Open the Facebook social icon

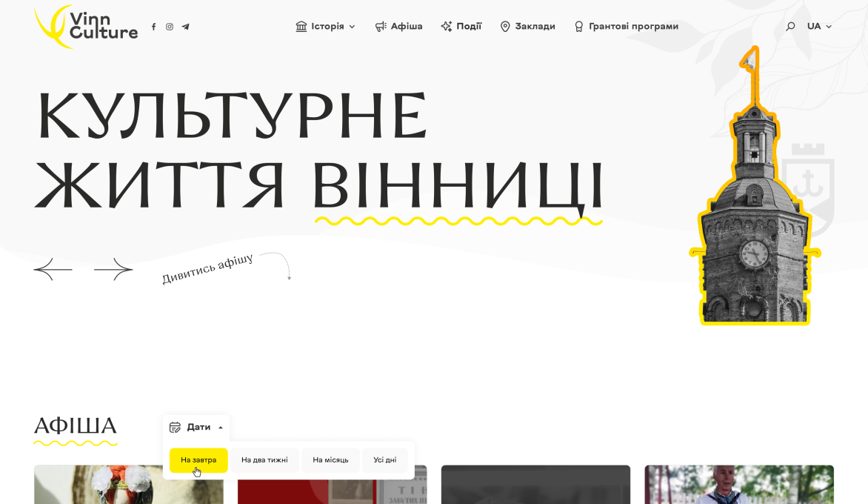[154, 27]
